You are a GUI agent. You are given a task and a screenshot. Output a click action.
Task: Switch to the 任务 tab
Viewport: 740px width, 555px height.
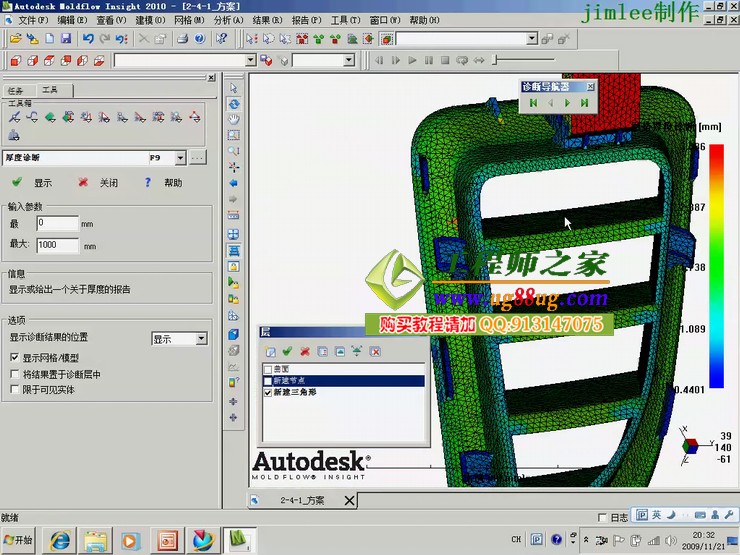tap(15, 90)
